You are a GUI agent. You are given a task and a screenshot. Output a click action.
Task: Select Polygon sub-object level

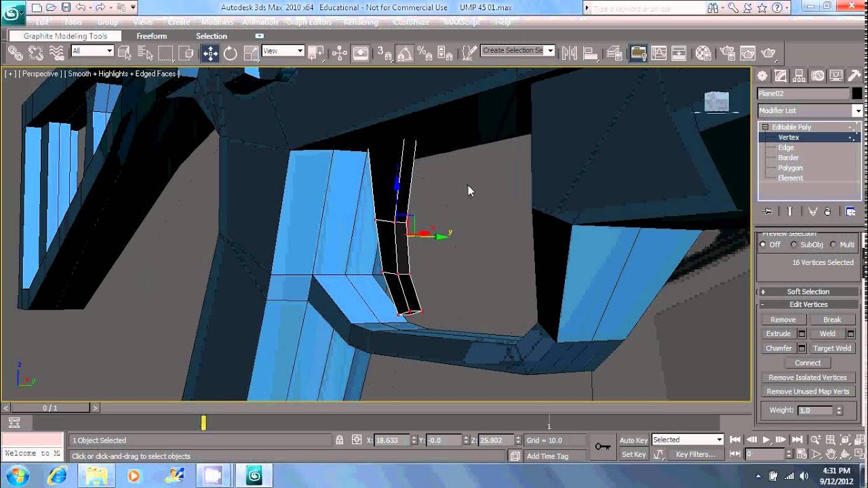[790, 167]
